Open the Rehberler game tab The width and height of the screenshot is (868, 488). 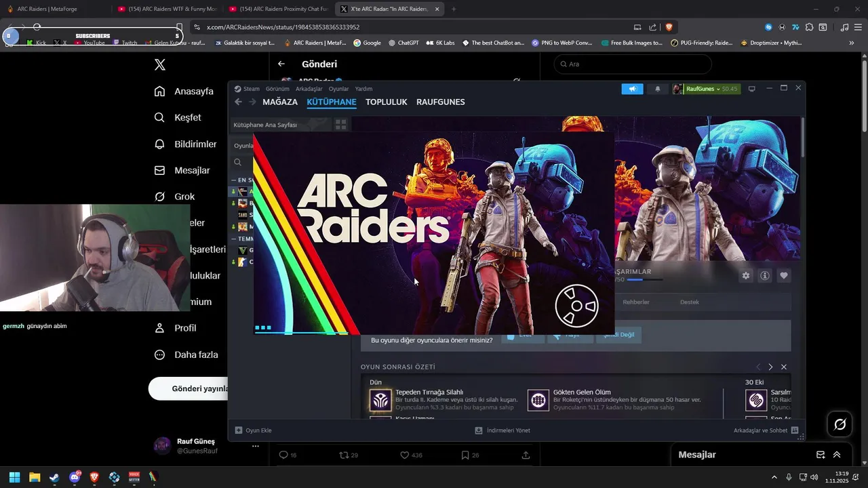(x=636, y=302)
